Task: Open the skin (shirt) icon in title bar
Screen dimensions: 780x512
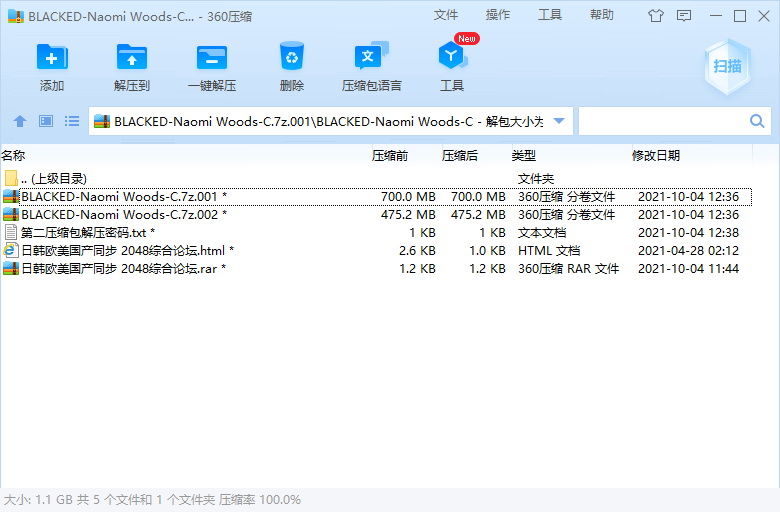Action: point(656,16)
